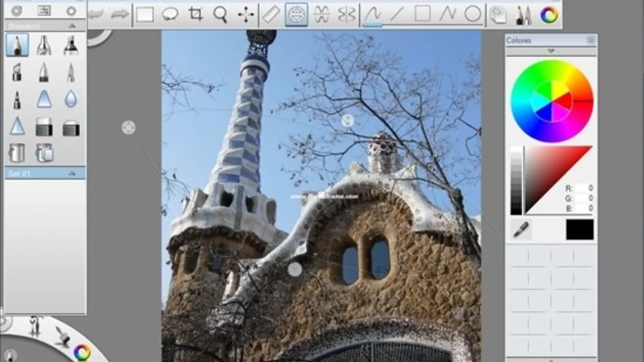Viewport: 644px width, 362px height.
Task: Pick the Smear brush (rounded cone)
Action: (x=44, y=100)
